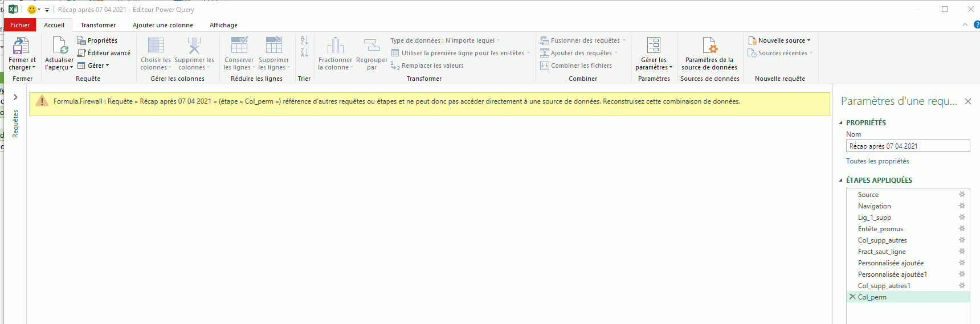Open settings gear for the Navigation step

pos(962,206)
